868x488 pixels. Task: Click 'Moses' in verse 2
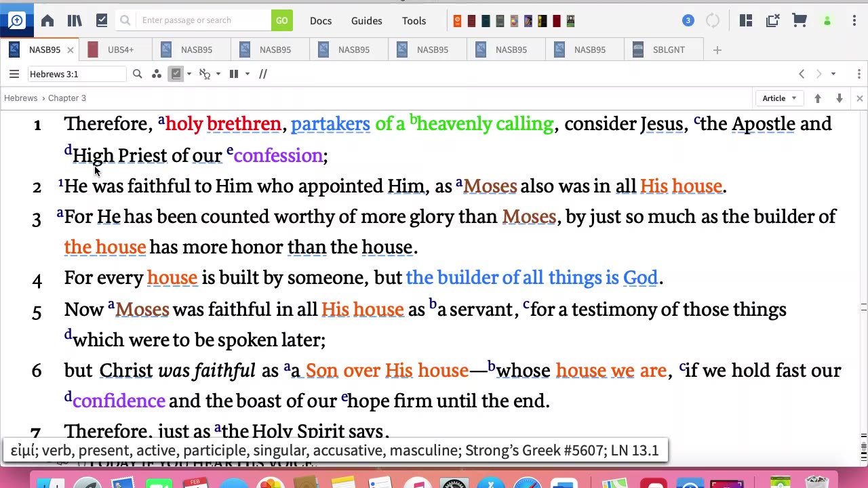coord(490,186)
